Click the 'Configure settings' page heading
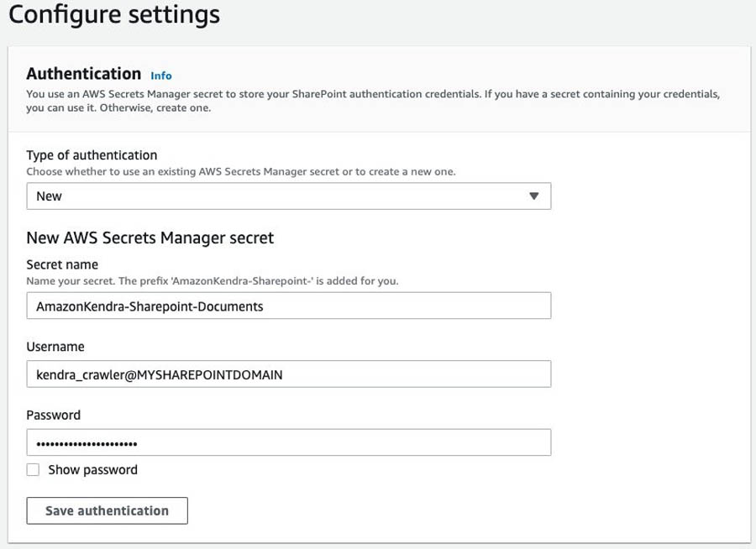 [x=114, y=14]
